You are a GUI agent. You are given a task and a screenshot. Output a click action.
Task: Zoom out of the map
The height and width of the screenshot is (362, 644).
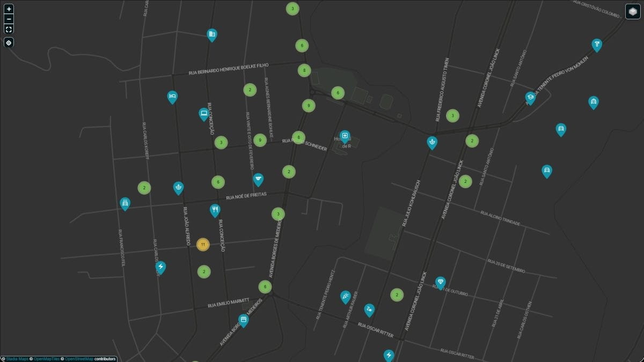point(9,19)
